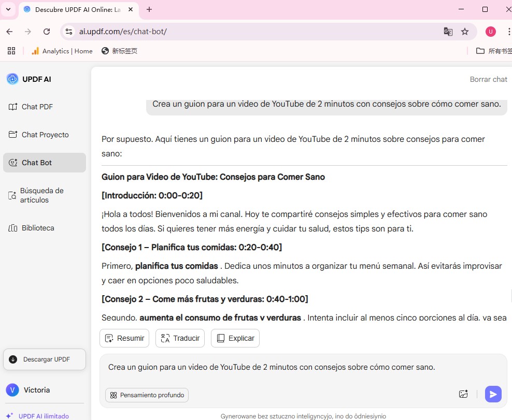The image size is (512, 420).
Task: Click the Resumir button
Action: [124, 338]
